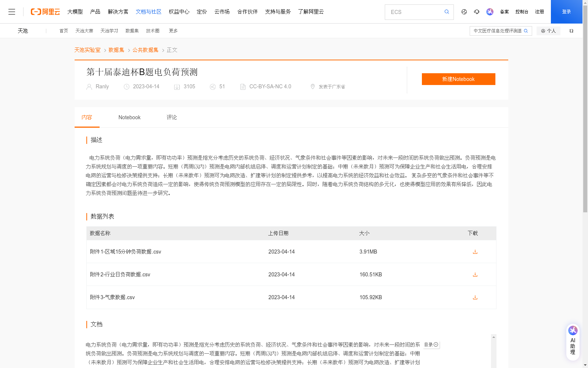Click the author avatar icon beside Ranly

(89, 87)
